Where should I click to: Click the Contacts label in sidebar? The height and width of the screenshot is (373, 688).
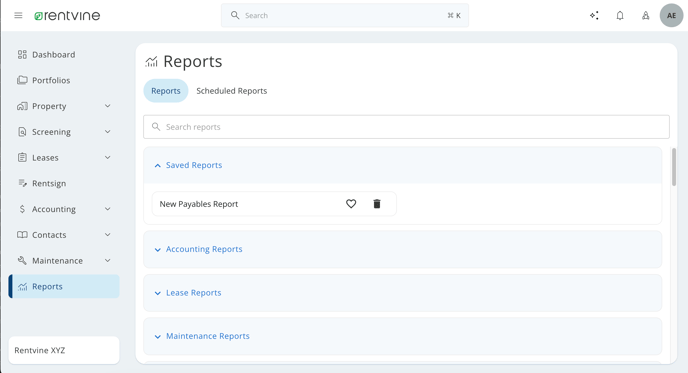click(x=49, y=235)
